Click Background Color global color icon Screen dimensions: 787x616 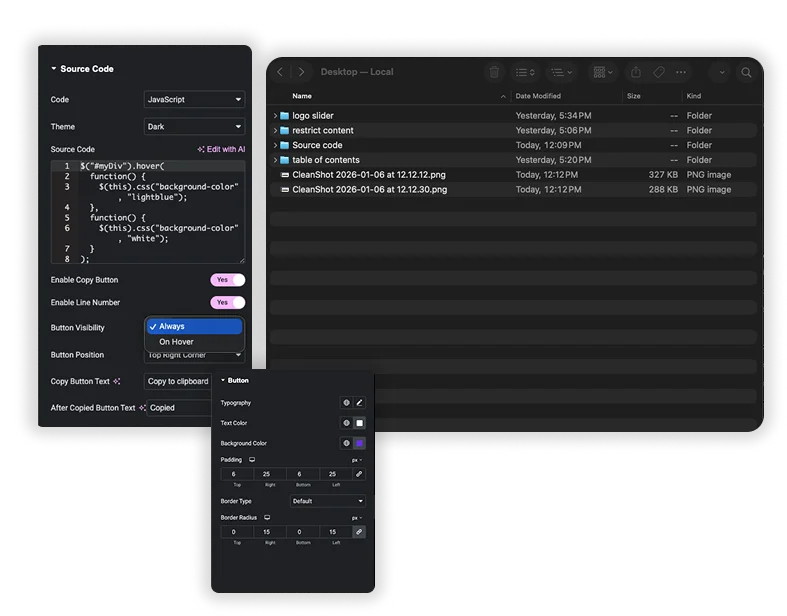coord(346,443)
